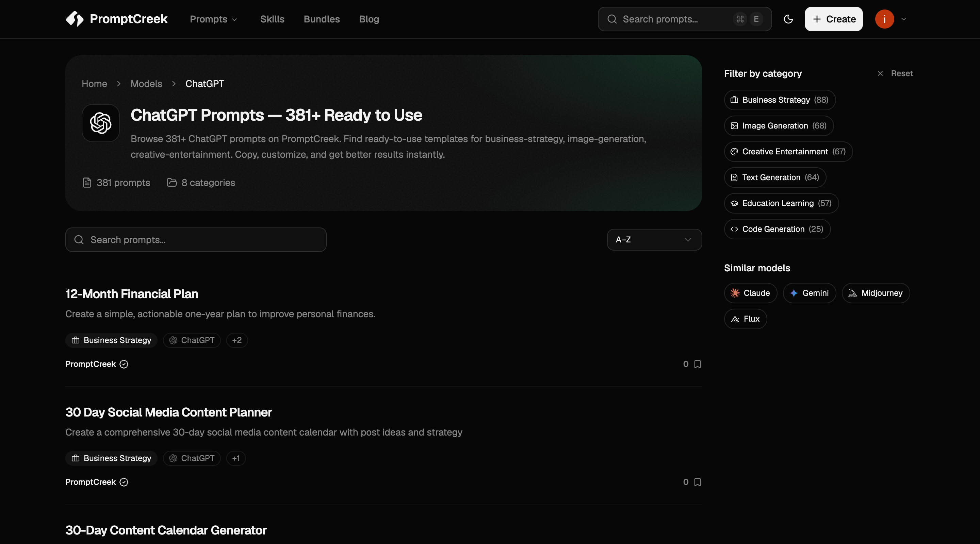This screenshot has height=544, width=980.
Task: Click the ChatGPT logo tile in the header
Action: [101, 123]
